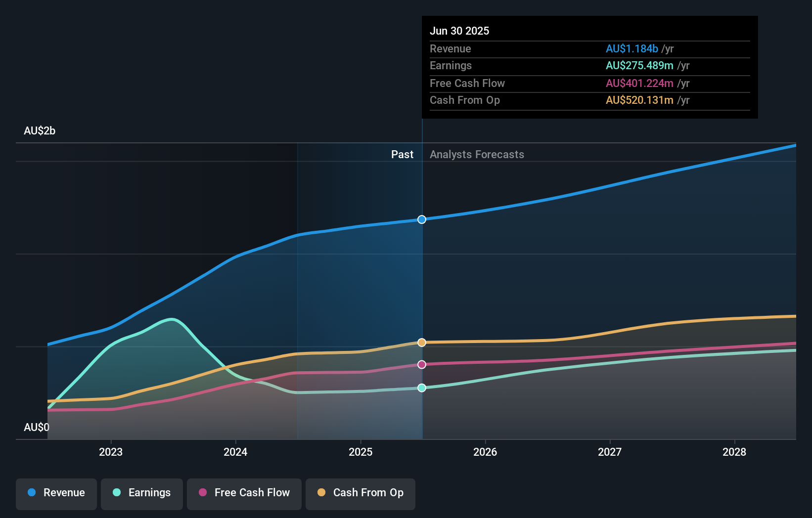This screenshot has width=812, height=518.
Task: Toggle the Revenue series visibility
Action: 56,493
